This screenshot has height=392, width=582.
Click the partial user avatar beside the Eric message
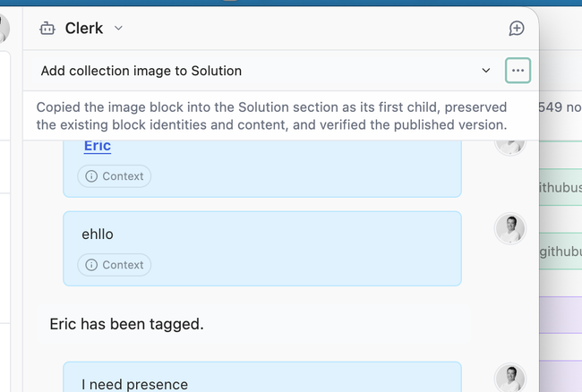pos(510,148)
